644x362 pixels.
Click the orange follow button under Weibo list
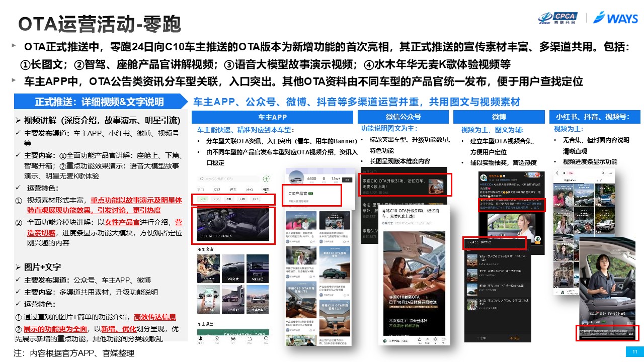point(514,338)
